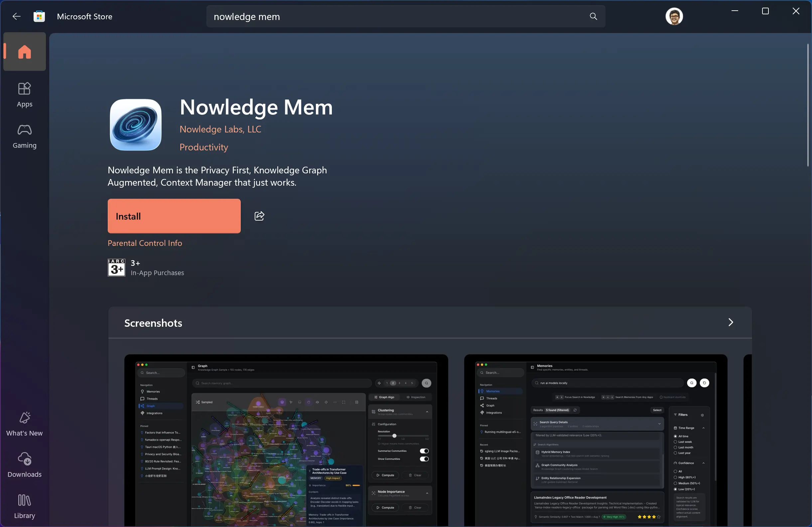This screenshot has height=527, width=812.
Task: Open the Library page
Action: 25,506
